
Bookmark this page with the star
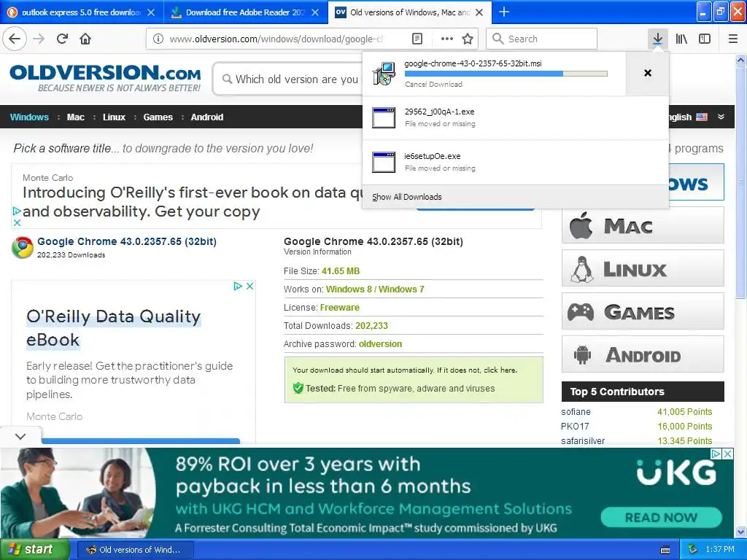[x=468, y=39]
